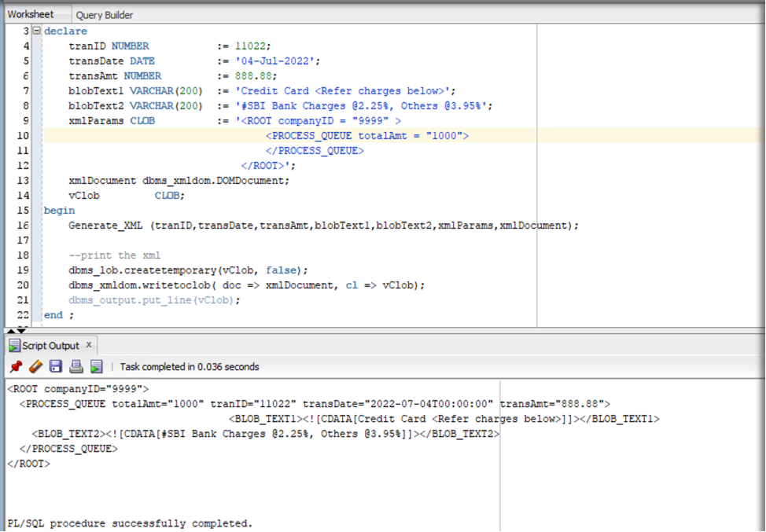This screenshot has height=532, width=766.
Task: Clear the script output with the eraser icon
Action: (35, 366)
